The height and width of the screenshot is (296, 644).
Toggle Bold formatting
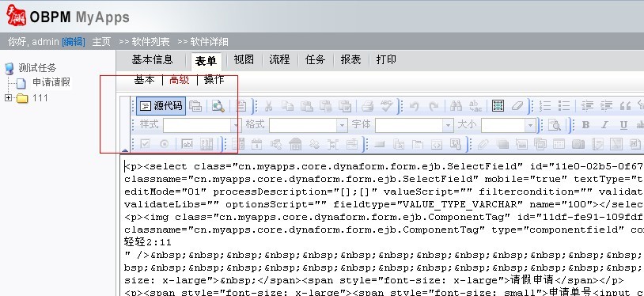pos(585,125)
